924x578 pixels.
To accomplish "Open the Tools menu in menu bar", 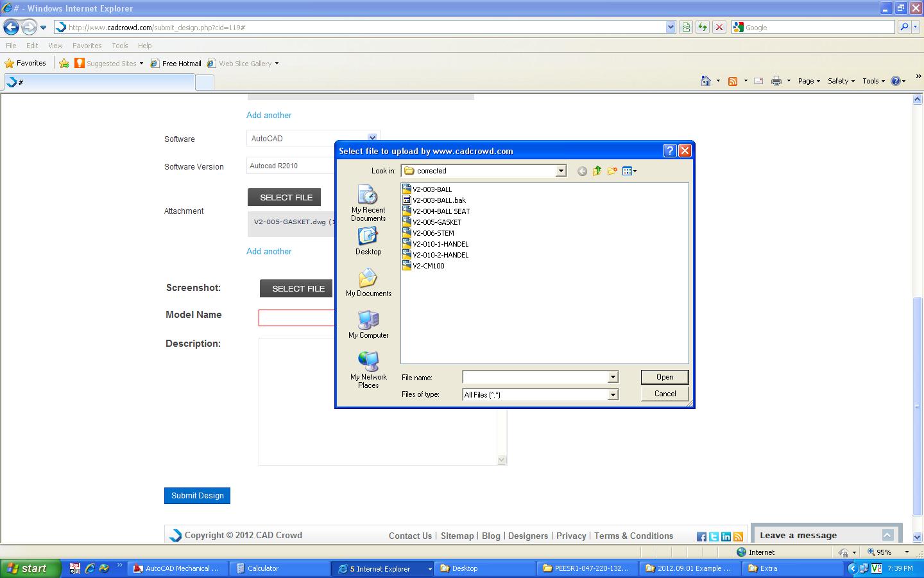I will point(119,46).
